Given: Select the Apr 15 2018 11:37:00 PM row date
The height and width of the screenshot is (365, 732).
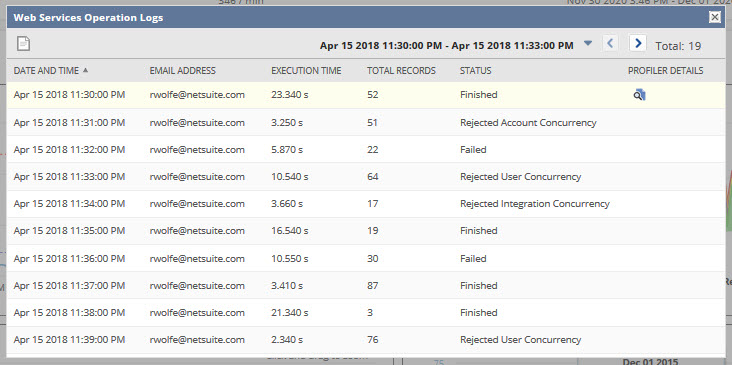Looking at the screenshot, I should click(x=69, y=286).
